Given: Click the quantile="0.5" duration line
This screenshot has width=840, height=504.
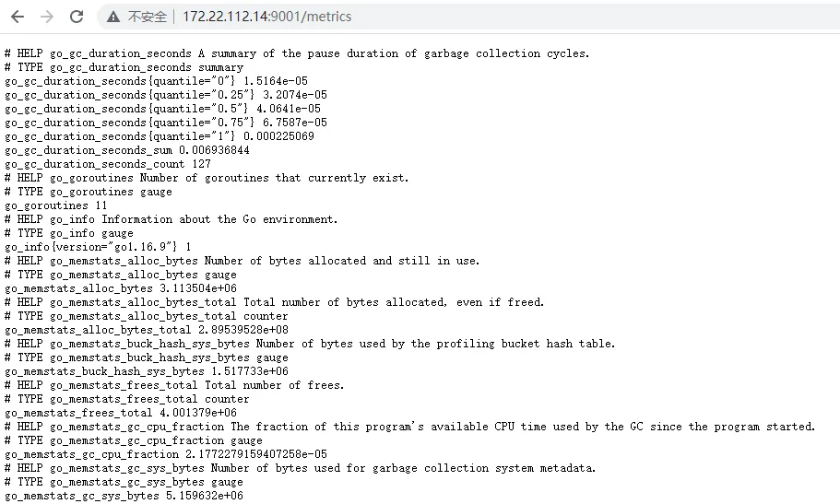Looking at the screenshot, I should (163, 109).
